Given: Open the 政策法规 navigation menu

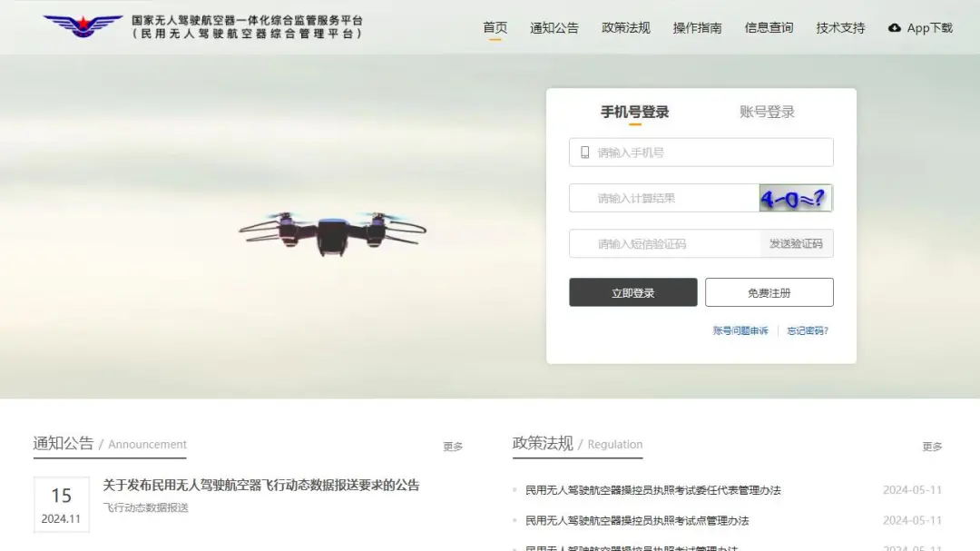Looking at the screenshot, I should point(625,27).
